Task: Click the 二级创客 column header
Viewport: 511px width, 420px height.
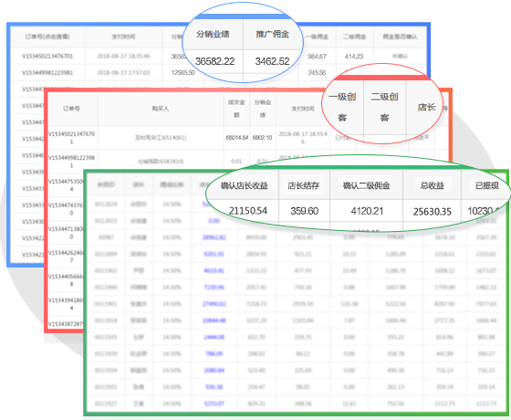Action: [x=384, y=107]
